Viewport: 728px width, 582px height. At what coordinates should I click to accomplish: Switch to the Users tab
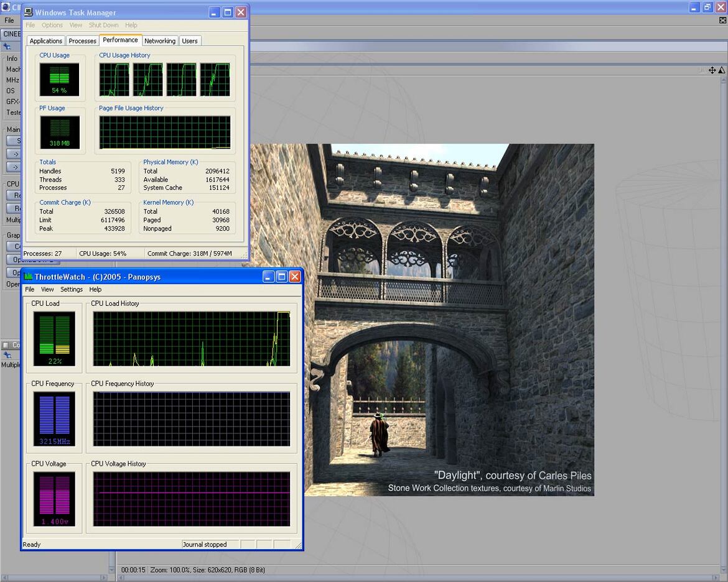point(190,40)
